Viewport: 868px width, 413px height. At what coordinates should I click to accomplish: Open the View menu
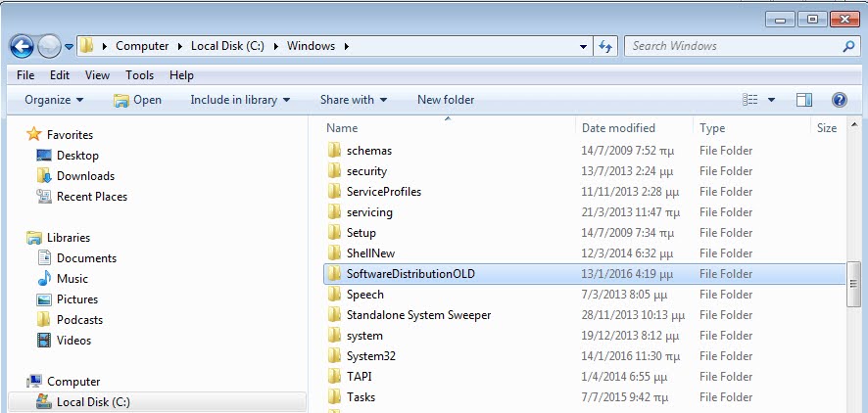[x=97, y=75]
